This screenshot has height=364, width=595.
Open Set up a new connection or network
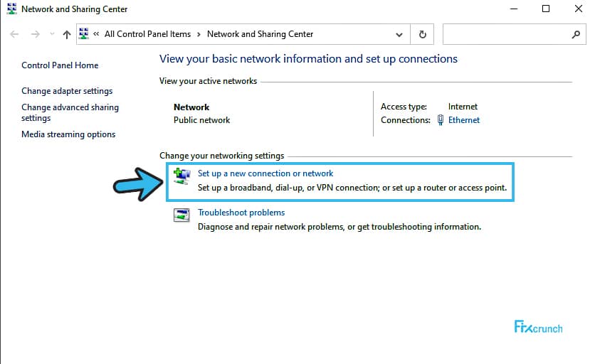pos(265,173)
